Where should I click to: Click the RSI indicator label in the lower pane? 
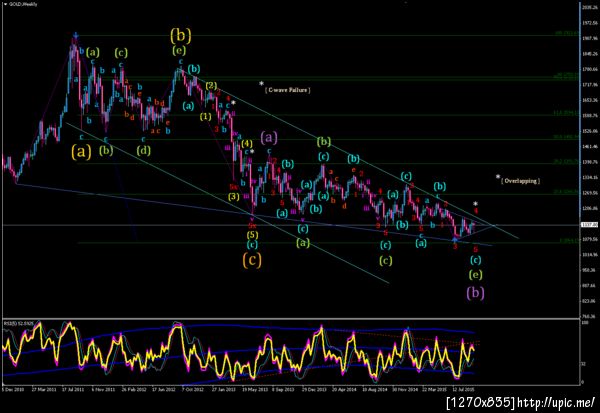click(18, 323)
